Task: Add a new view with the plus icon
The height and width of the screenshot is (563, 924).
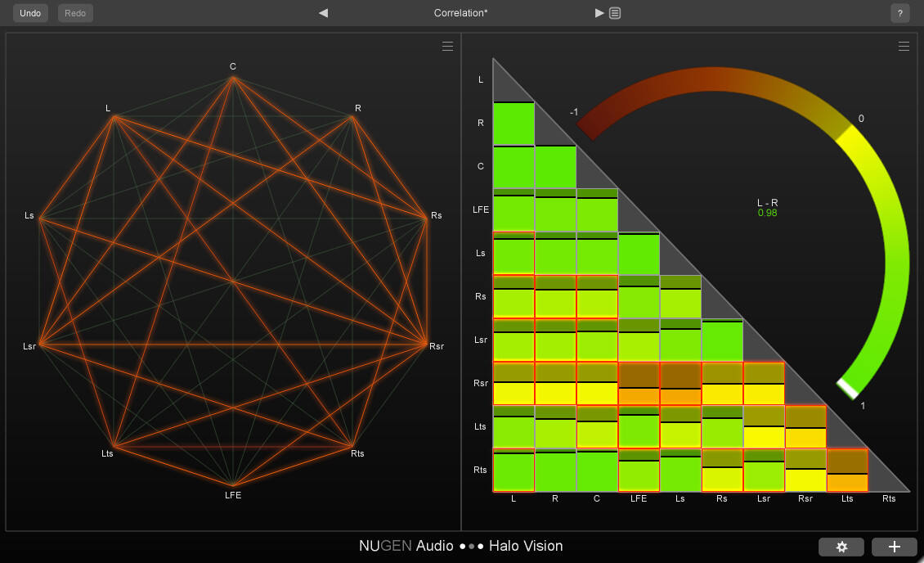Action: tap(895, 547)
